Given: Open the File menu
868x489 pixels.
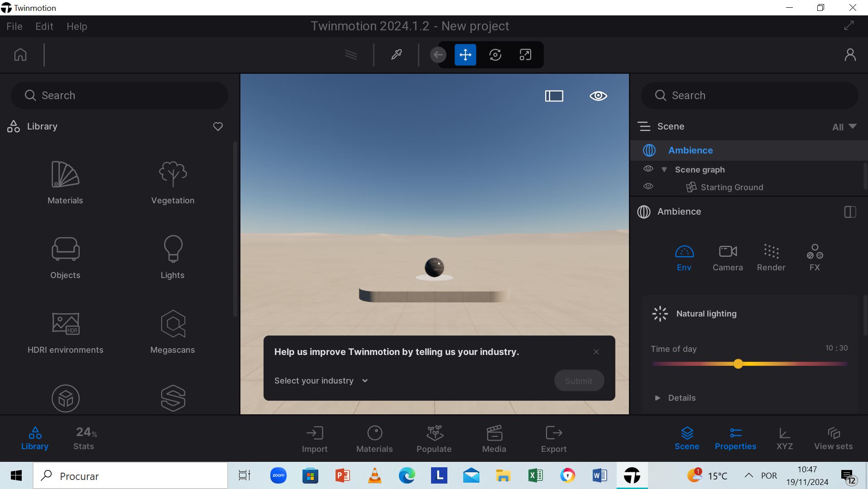Looking at the screenshot, I should 14,26.
